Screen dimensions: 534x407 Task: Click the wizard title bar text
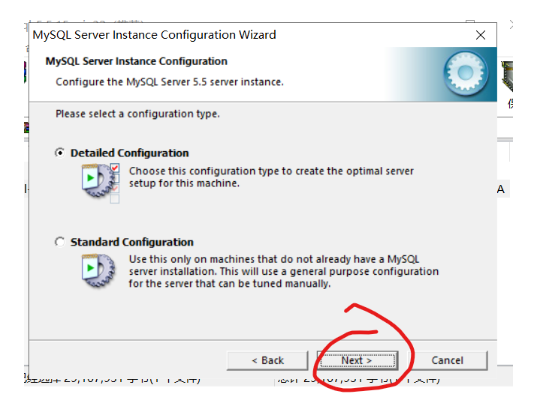click(x=154, y=35)
